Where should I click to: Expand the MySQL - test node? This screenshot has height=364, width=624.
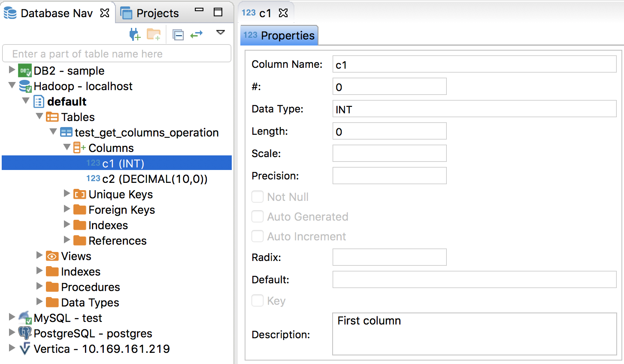tap(12, 317)
